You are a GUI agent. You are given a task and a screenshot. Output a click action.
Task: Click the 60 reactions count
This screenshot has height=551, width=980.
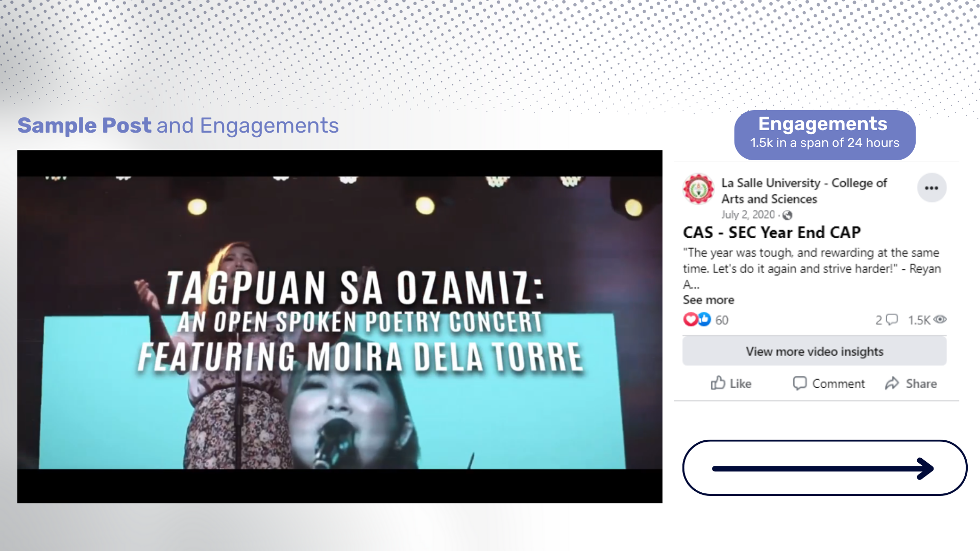[x=722, y=320]
